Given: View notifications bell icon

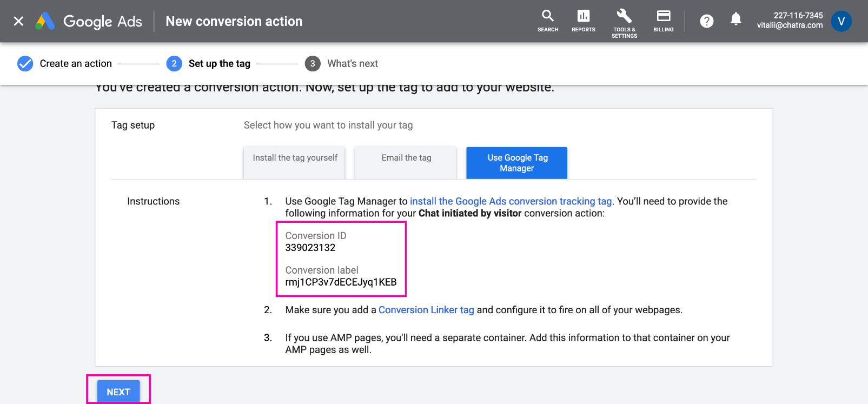Looking at the screenshot, I should [736, 20].
